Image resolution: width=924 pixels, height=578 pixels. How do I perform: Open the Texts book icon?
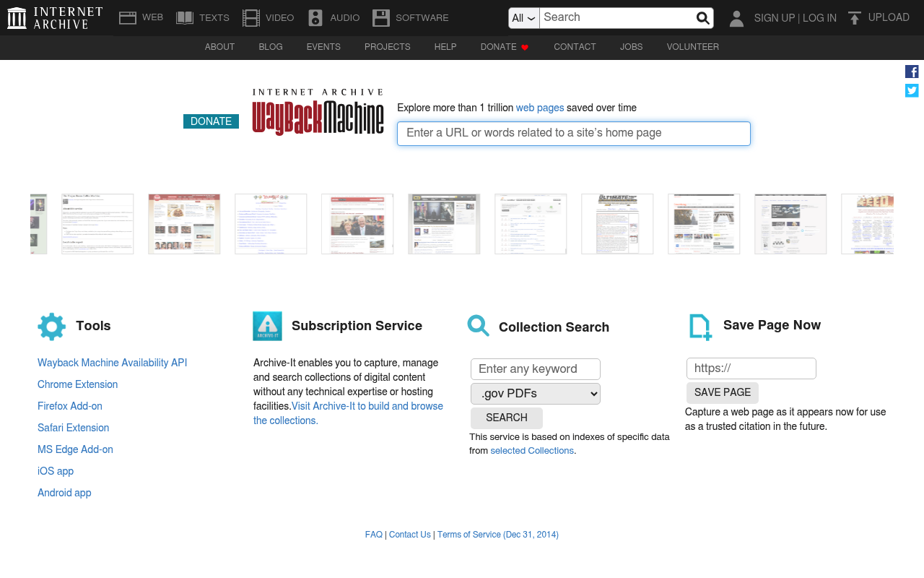click(x=185, y=18)
